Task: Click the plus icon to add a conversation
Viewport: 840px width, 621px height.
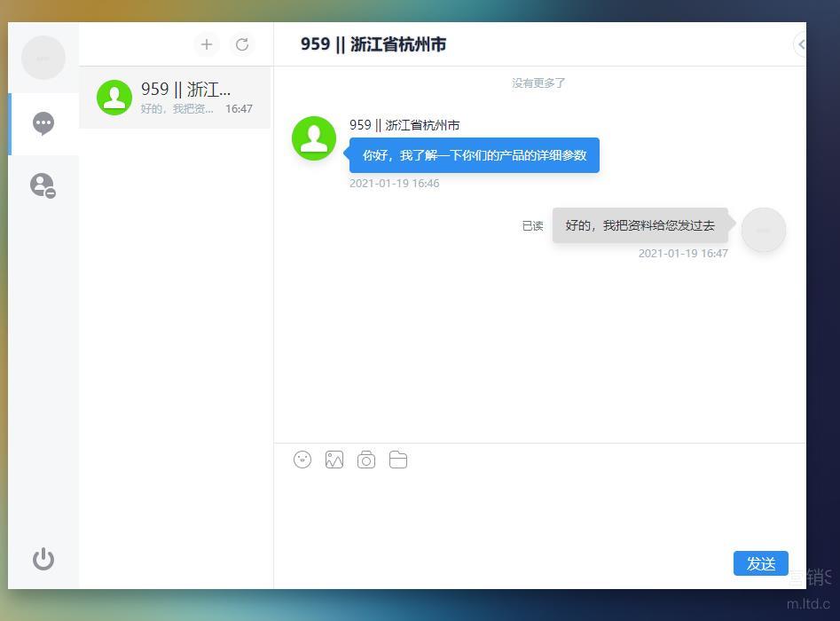Action: (x=207, y=44)
